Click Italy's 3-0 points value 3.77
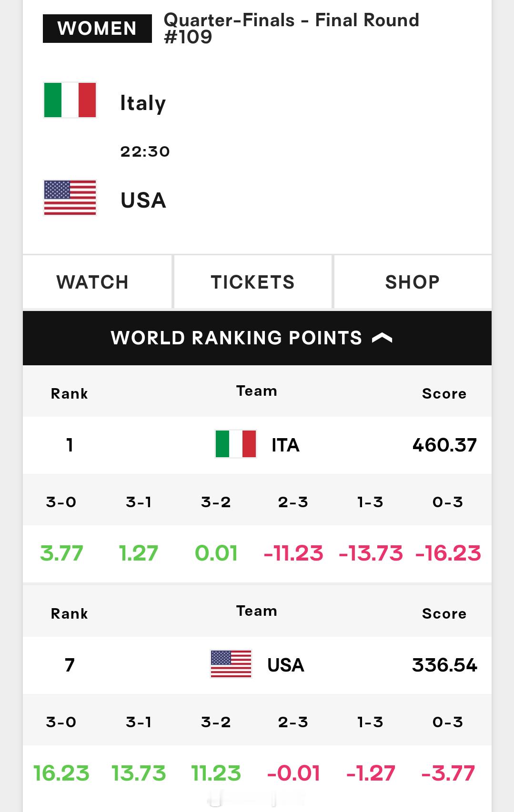 click(x=61, y=553)
